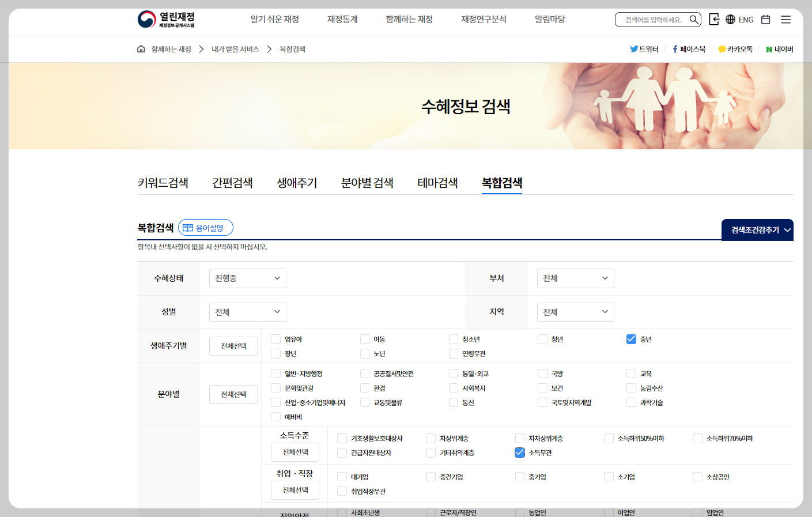
Task: Check the 청소년 checkbox
Action: pyautogui.click(x=454, y=339)
